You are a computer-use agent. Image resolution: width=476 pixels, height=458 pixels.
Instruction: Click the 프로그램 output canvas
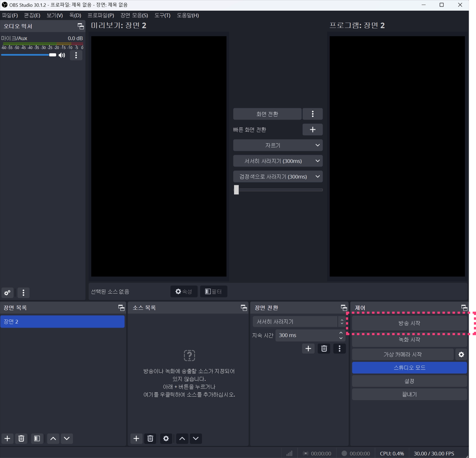pos(397,156)
